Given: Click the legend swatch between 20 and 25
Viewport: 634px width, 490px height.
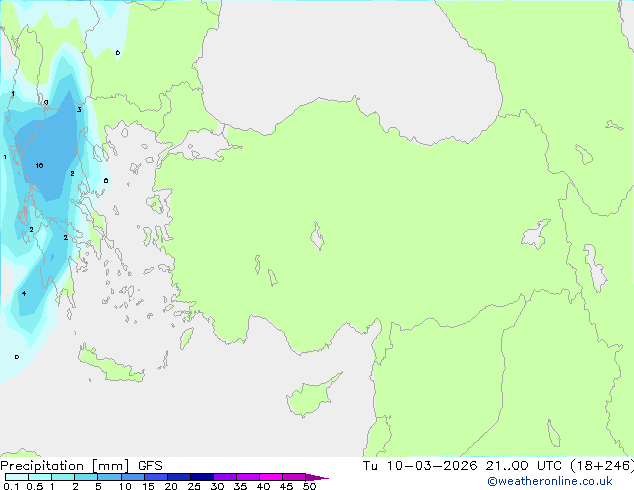Looking at the screenshot, I should [x=179, y=477].
